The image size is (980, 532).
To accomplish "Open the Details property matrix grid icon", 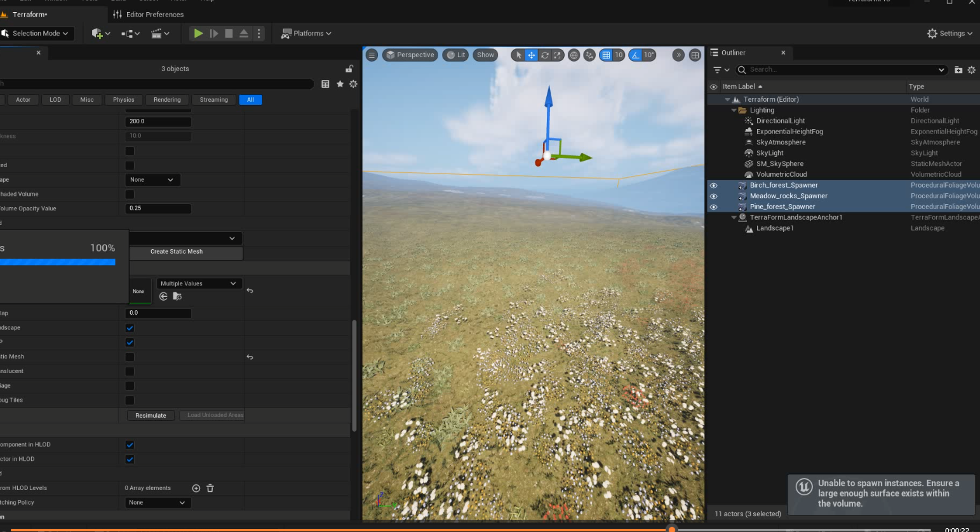I will point(325,84).
